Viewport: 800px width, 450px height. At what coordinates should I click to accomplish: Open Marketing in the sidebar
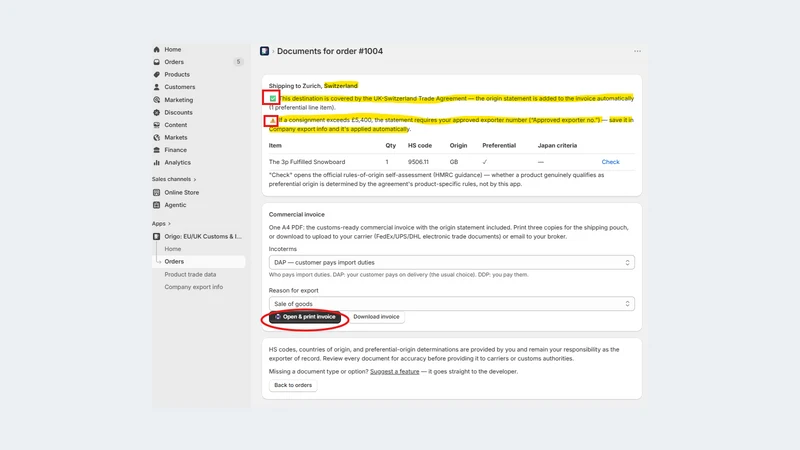pos(179,100)
